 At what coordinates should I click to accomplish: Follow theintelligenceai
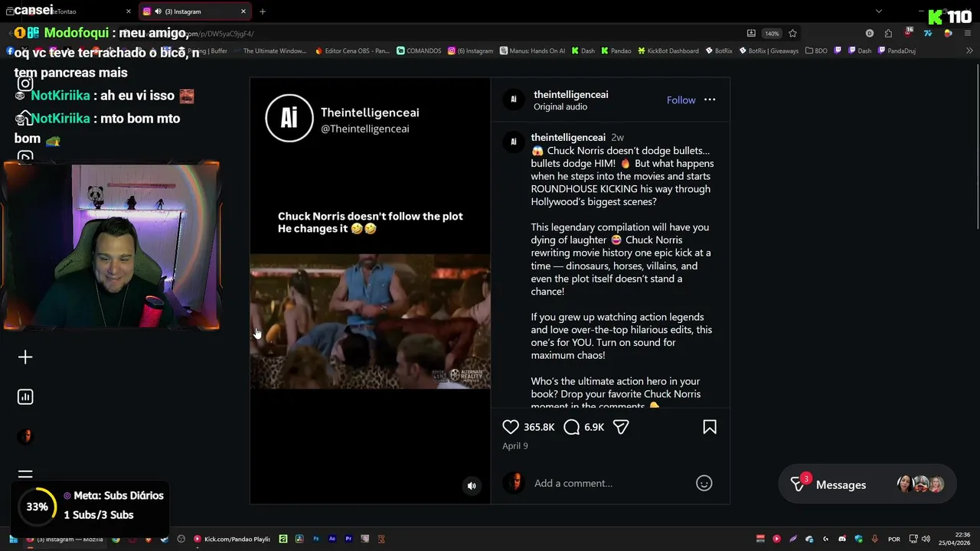[x=681, y=100]
